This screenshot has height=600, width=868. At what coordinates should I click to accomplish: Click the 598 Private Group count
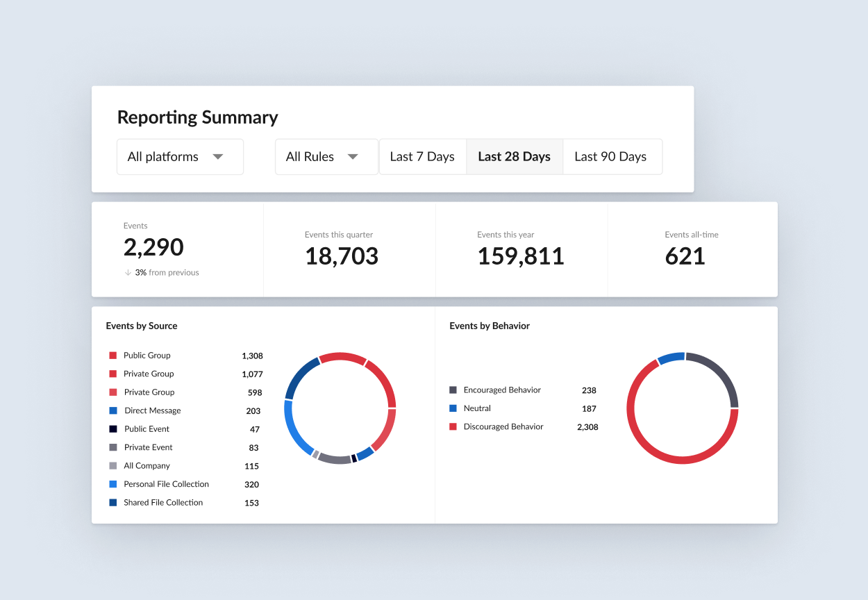pyautogui.click(x=255, y=392)
